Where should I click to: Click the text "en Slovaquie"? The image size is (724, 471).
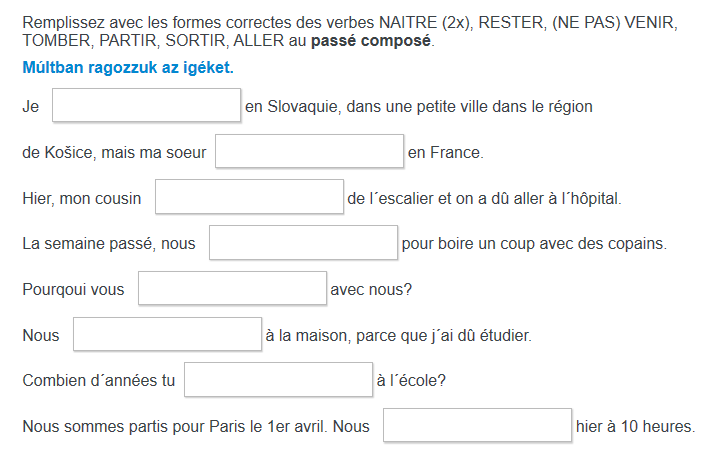coord(290,107)
